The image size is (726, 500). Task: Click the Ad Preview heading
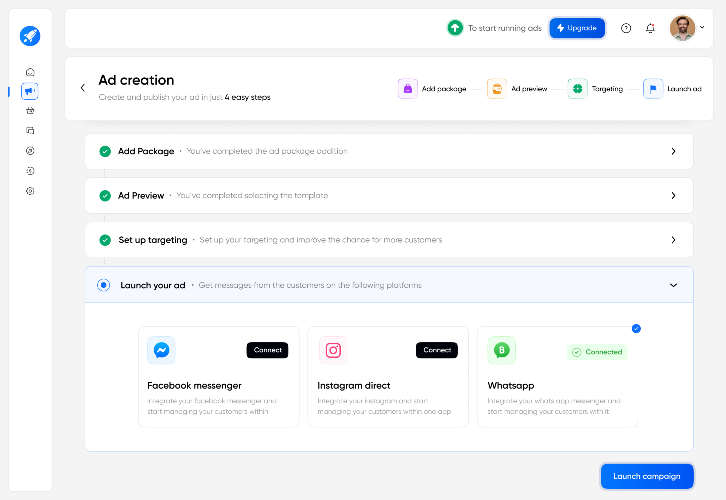tap(141, 196)
